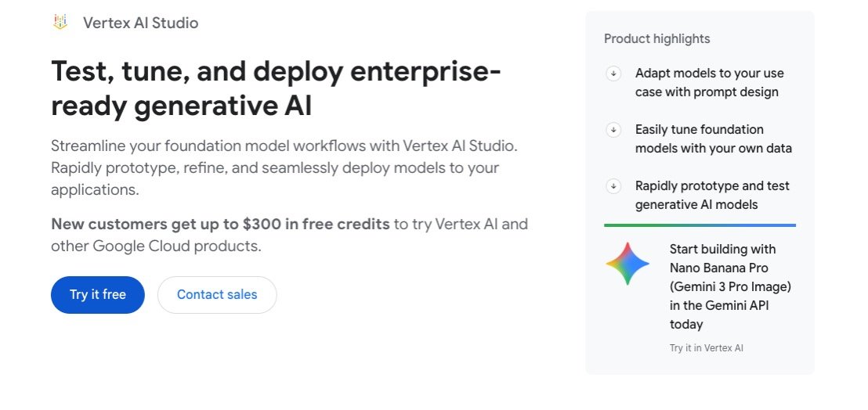Click the 'Try it free' button

point(98,294)
